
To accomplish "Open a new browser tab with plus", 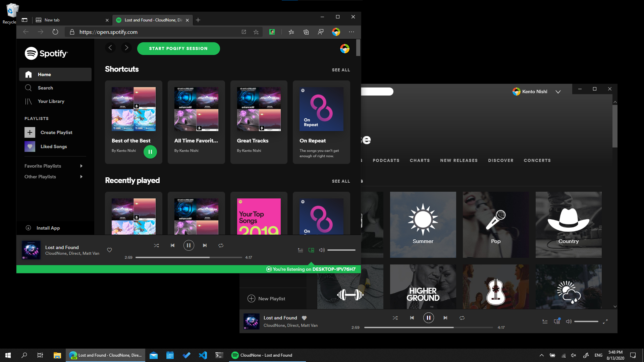I will (x=198, y=20).
